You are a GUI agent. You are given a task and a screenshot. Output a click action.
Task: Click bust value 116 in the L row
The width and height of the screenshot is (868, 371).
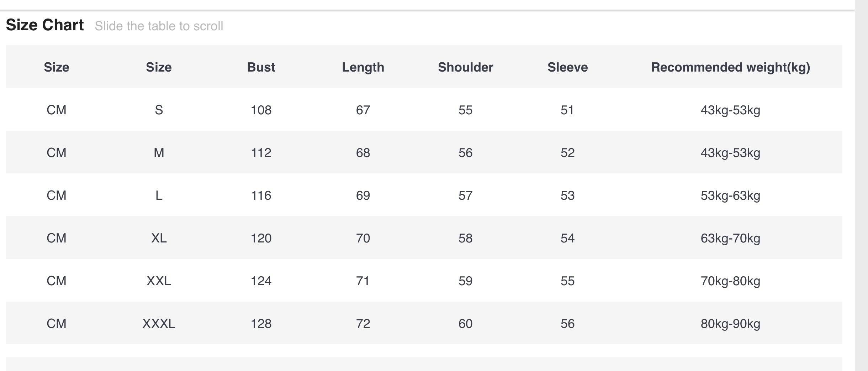coord(261,195)
